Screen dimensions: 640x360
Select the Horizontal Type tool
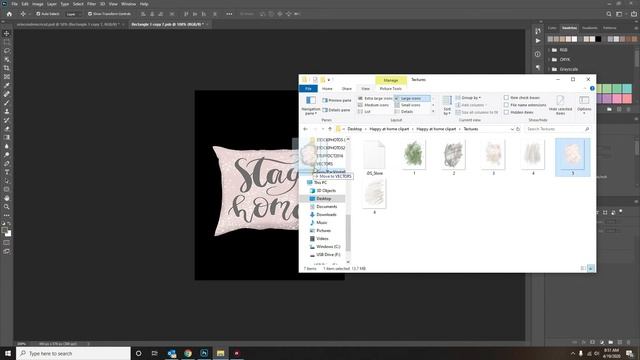7,172
